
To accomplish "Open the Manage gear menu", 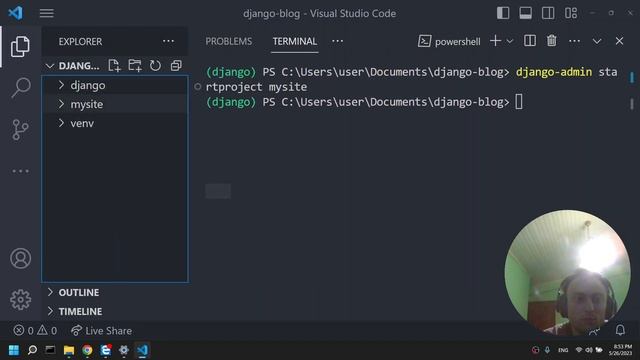I will click(20, 300).
